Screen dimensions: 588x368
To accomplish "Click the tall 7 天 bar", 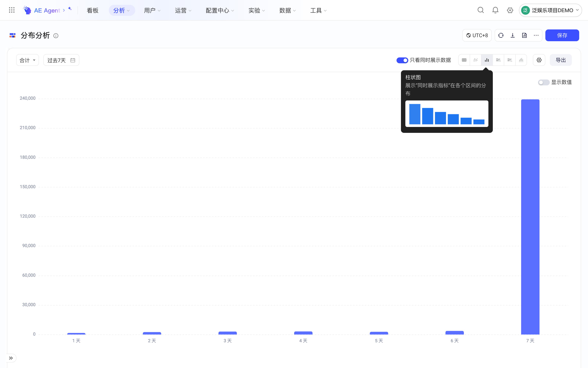I will [530, 217].
